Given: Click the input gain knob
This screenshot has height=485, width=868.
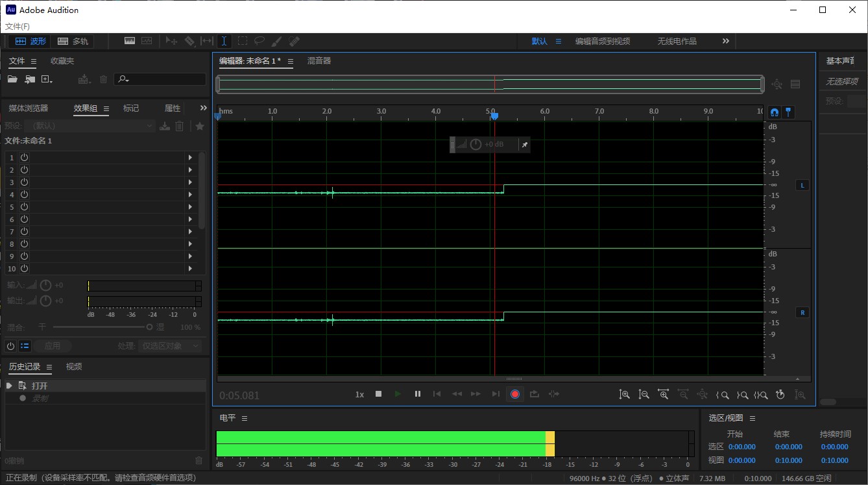Looking at the screenshot, I should pos(45,285).
